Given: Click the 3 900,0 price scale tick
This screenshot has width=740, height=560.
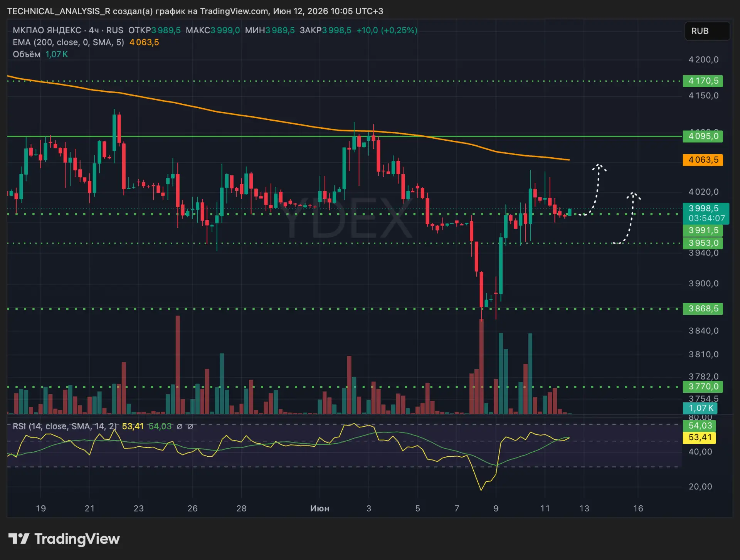Looking at the screenshot, I should (x=703, y=284).
